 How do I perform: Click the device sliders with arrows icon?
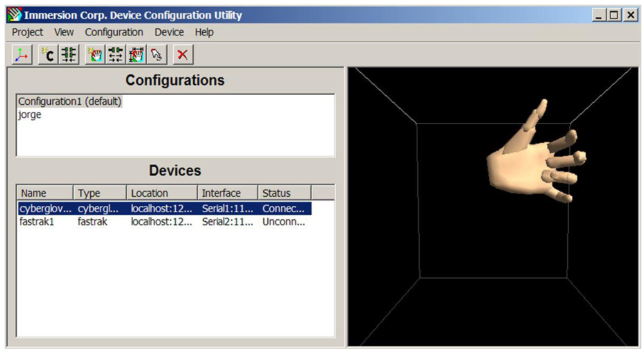point(116,55)
